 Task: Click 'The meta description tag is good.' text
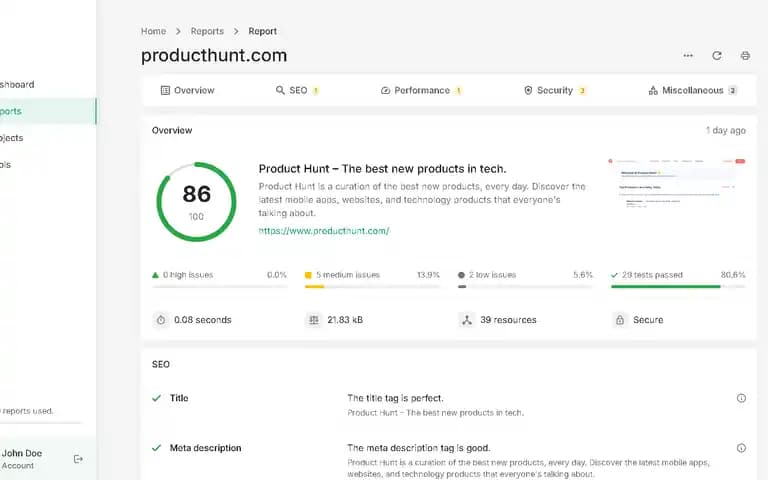(x=419, y=448)
